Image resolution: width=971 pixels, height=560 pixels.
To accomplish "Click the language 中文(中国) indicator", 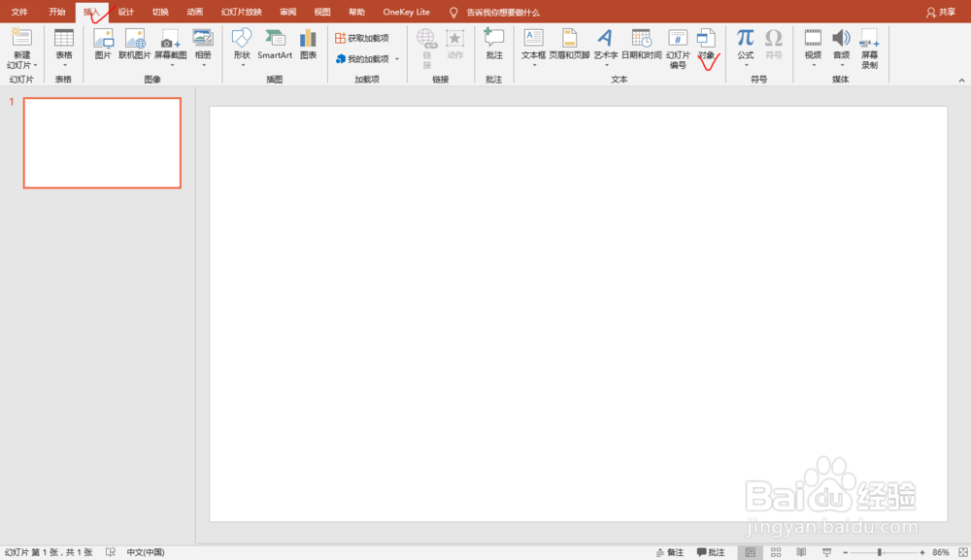I will tap(146, 552).
